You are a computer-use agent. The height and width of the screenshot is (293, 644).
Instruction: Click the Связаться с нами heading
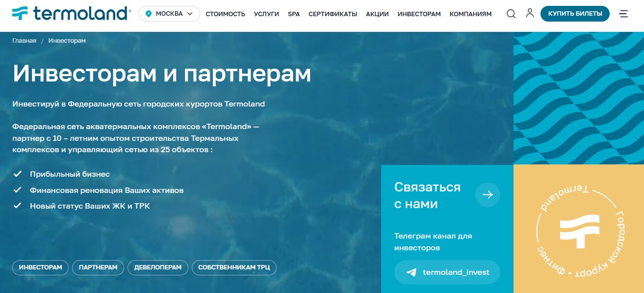click(428, 195)
